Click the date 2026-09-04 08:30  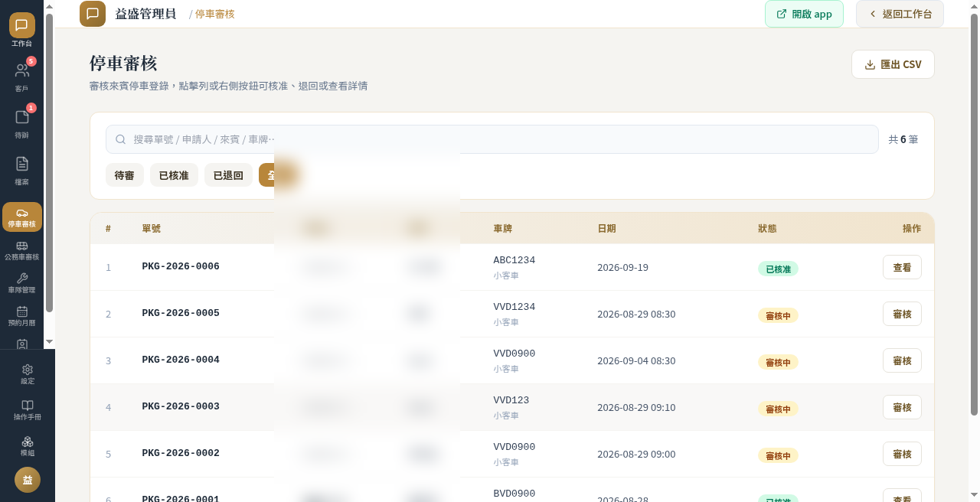[x=636, y=361]
